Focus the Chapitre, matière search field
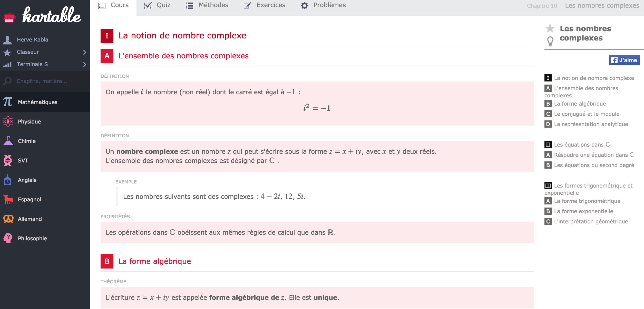 [x=45, y=81]
